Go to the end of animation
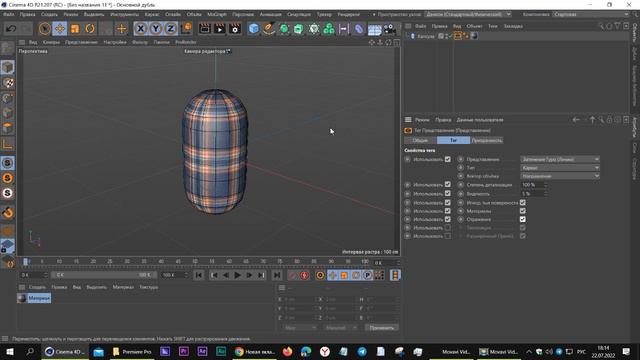 click(x=277, y=275)
